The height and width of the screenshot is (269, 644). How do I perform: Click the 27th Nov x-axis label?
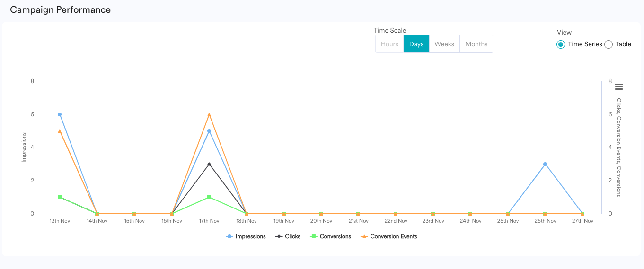582,221
